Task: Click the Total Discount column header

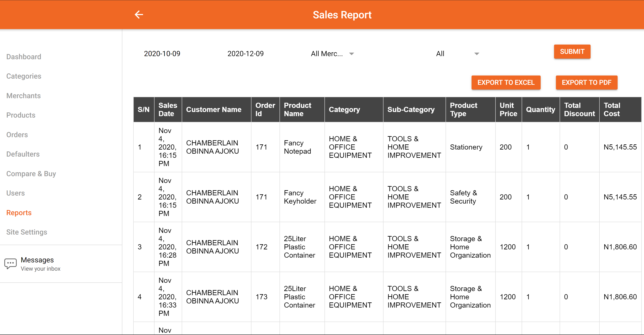Action: tap(579, 110)
